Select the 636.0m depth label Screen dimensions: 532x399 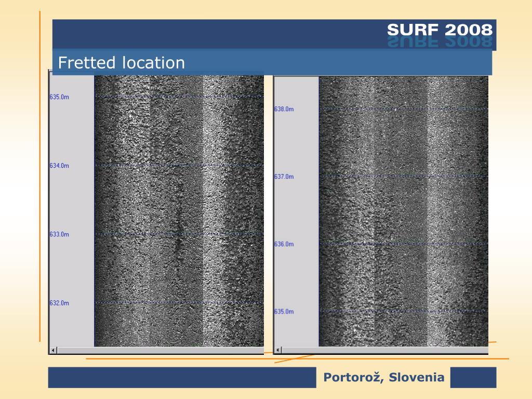click(284, 244)
